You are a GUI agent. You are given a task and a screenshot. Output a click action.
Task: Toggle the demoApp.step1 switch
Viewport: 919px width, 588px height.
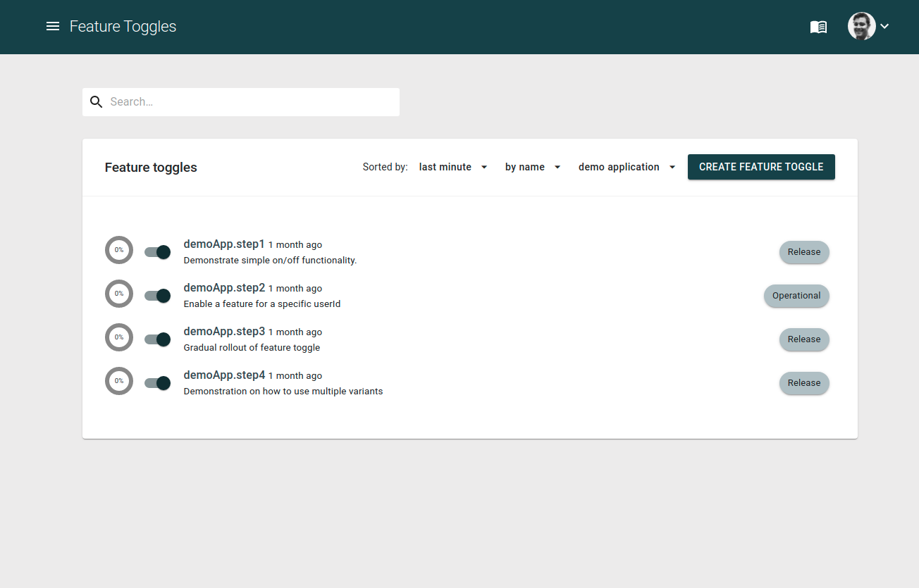coord(157,252)
